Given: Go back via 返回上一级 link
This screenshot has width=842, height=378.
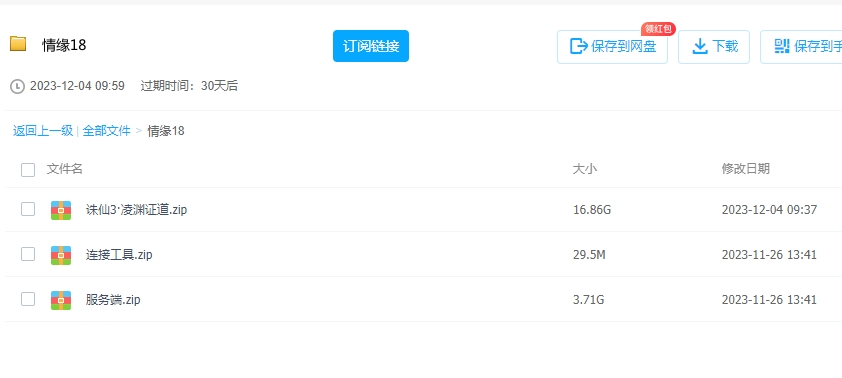Looking at the screenshot, I should click(43, 131).
